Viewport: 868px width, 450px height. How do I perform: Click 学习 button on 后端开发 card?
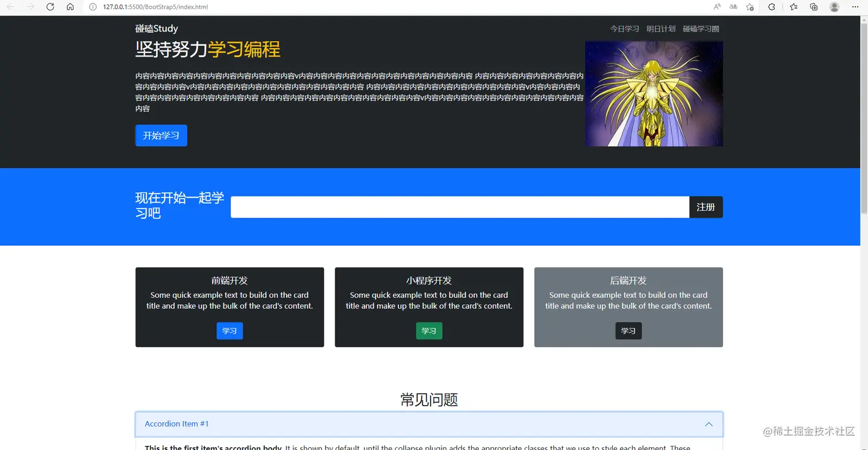click(x=629, y=331)
